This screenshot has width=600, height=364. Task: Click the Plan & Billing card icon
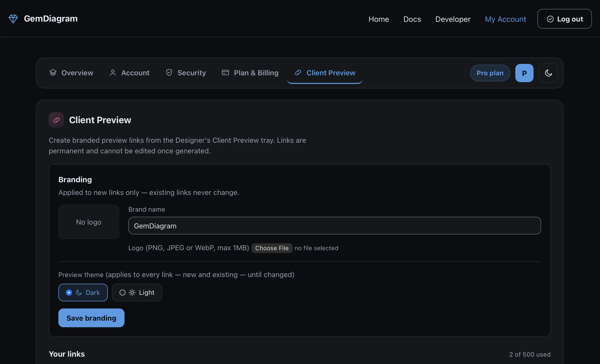[x=225, y=73]
